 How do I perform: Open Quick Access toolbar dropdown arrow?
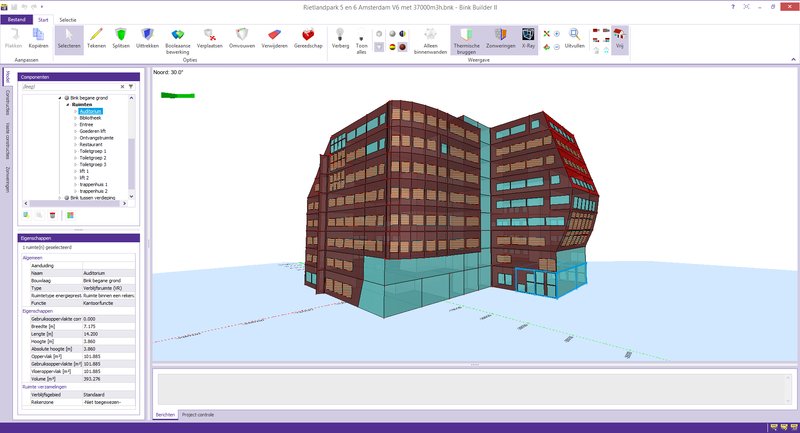coord(42,7)
